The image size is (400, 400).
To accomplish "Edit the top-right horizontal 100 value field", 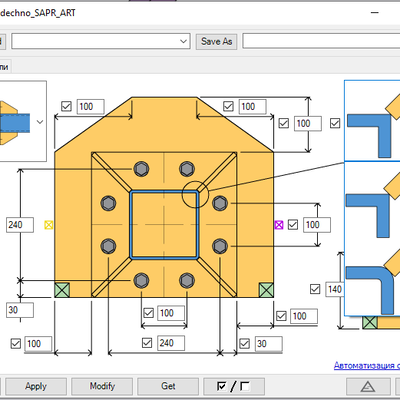I will 253,107.
